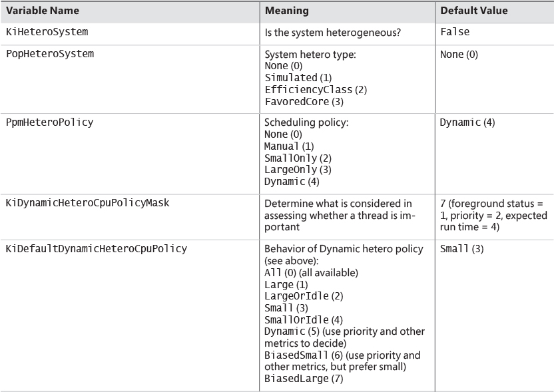This screenshot has width=554, height=392.
Task: Click the Default Value column header
Action: 473,11
